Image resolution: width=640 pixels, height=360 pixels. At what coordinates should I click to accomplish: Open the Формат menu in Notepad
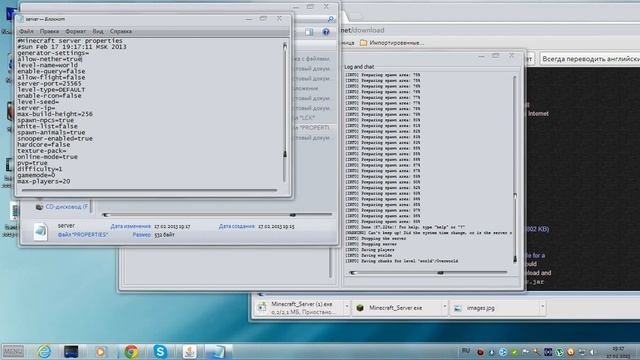pyautogui.click(x=76, y=31)
